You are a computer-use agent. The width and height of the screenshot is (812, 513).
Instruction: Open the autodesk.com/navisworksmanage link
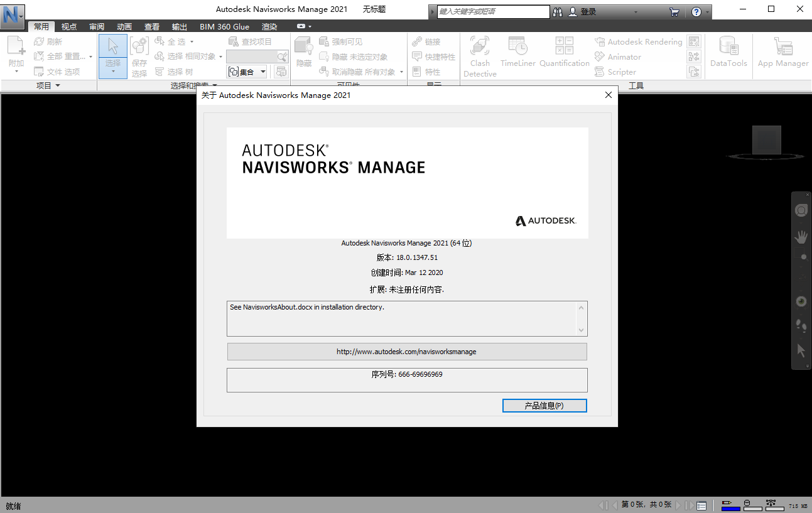[x=407, y=352]
